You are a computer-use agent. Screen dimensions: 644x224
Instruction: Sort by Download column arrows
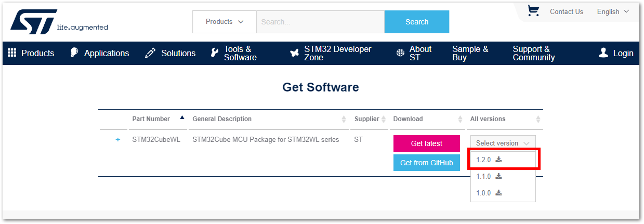pyautogui.click(x=460, y=120)
